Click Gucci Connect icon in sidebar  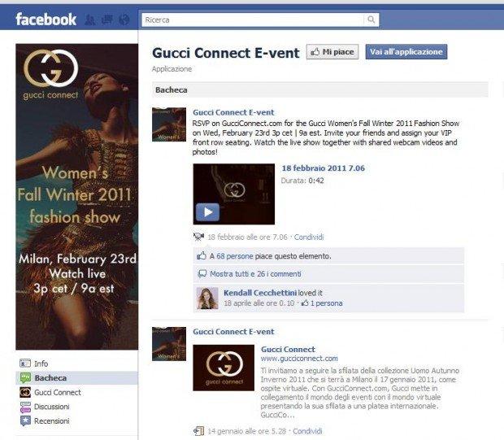coord(25,392)
